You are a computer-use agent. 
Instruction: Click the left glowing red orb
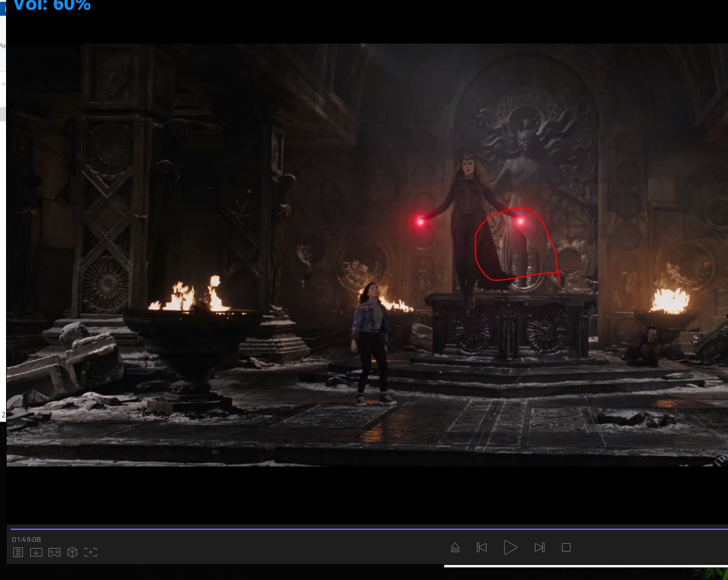click(420, 222)
